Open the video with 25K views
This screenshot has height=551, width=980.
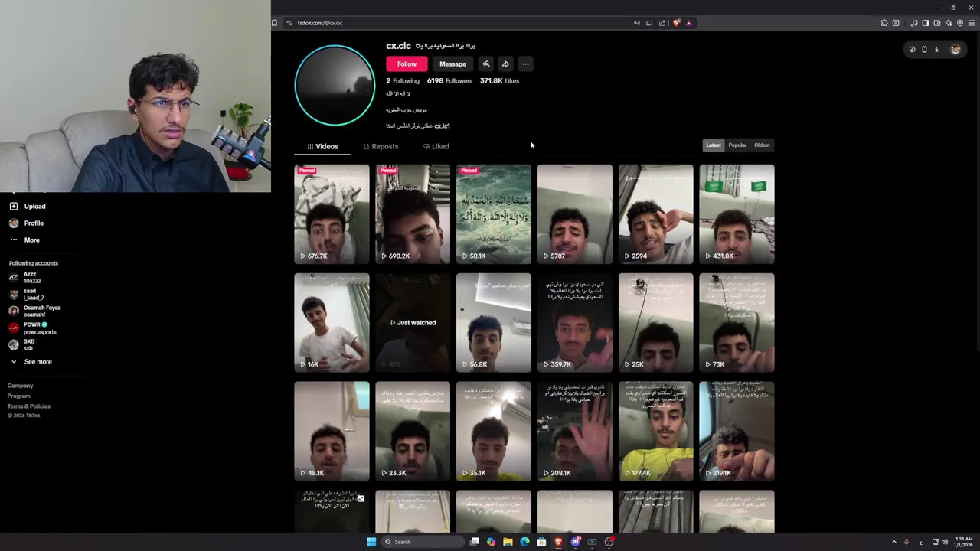(656, 323)
